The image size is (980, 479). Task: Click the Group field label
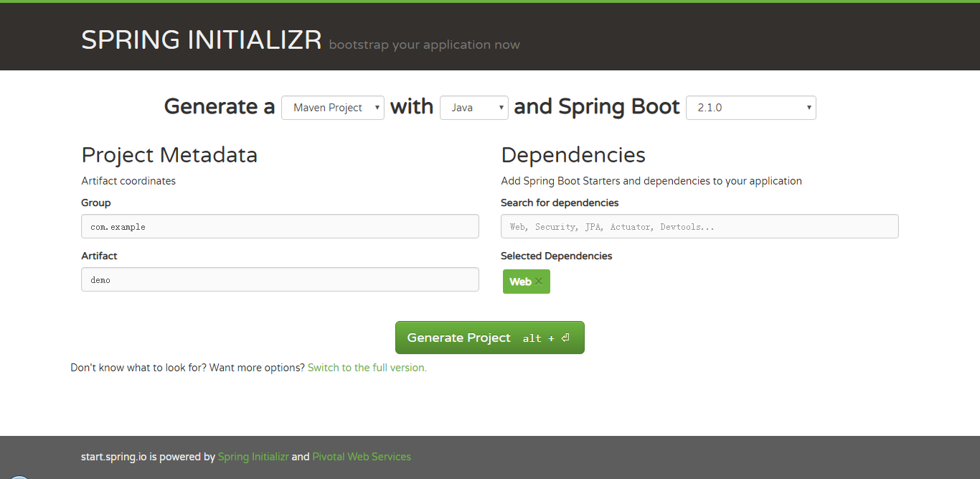[96, 203]
